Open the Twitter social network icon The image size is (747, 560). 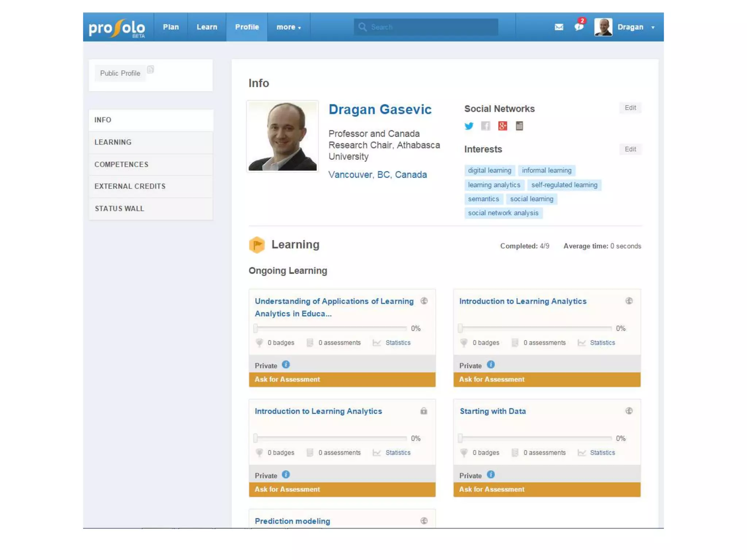click(x=469, y=126)
